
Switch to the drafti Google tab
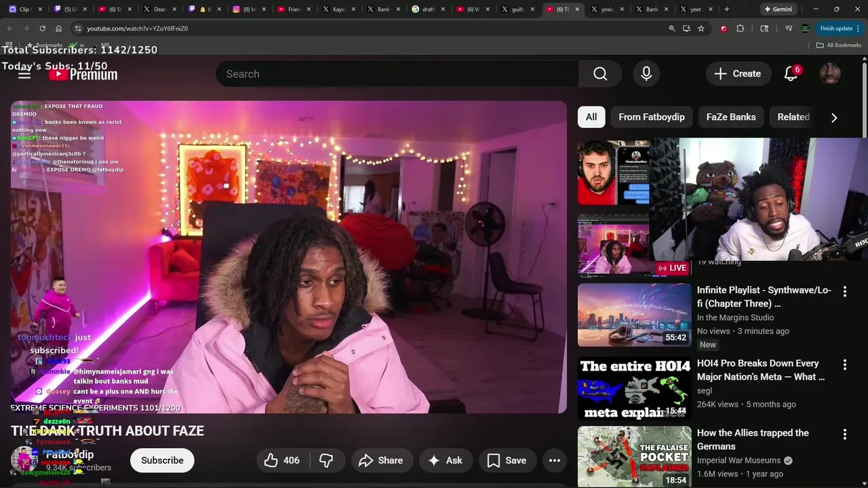(428, 9)
